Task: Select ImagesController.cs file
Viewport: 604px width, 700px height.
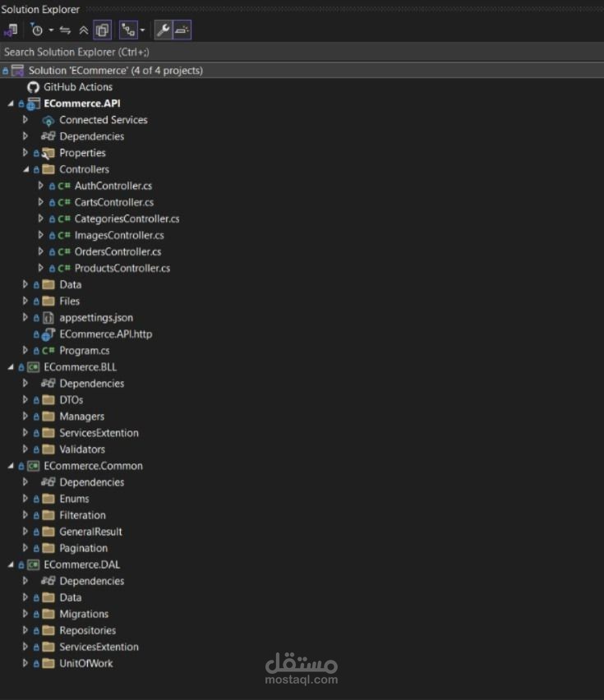Action: coord(119,235)
